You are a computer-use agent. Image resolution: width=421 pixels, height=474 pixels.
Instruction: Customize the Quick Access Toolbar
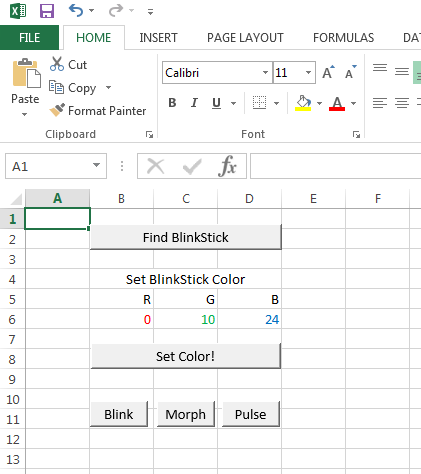(x=150, y=12)
